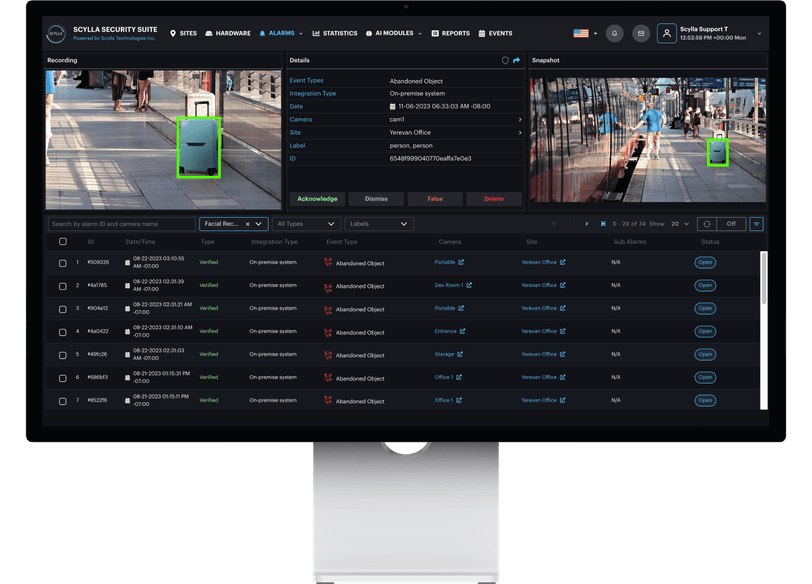
Task: Open external link icon beside Entrance camera
Action: click(x=462, y=331)
